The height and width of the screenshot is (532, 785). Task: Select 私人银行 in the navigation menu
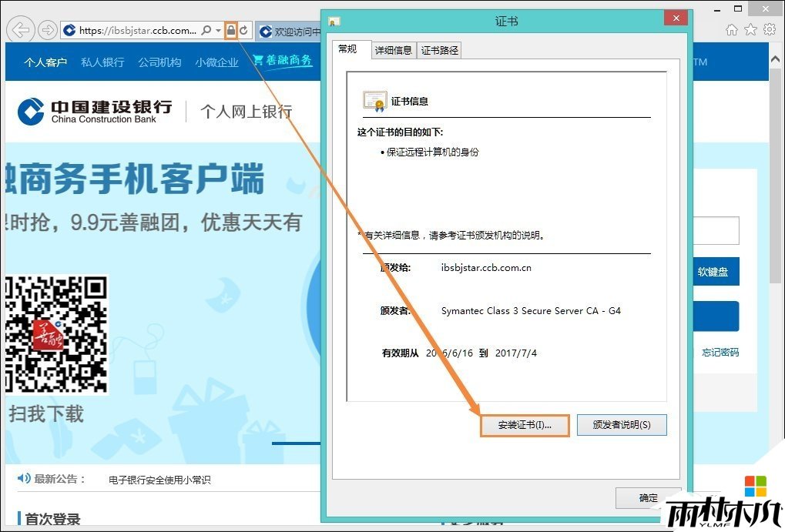[102, 62]
